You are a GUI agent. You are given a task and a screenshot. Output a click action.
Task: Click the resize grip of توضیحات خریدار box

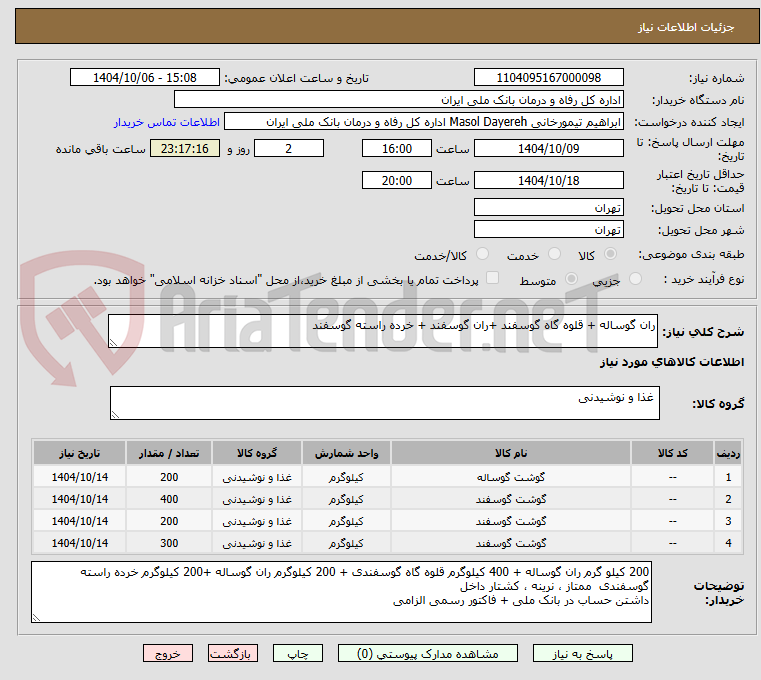36,617
